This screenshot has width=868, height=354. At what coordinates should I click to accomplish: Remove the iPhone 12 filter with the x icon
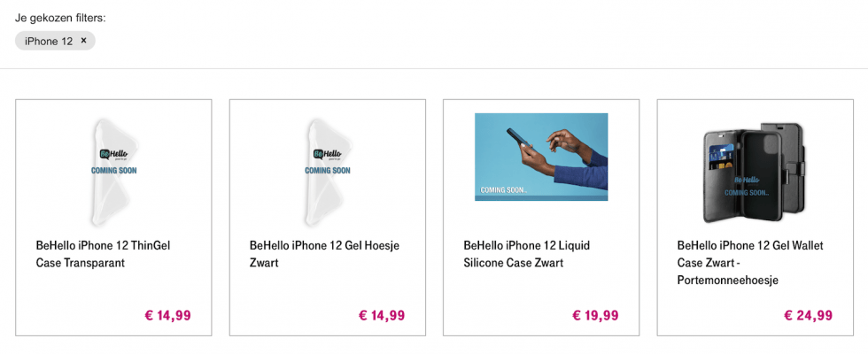pos(83,41)
